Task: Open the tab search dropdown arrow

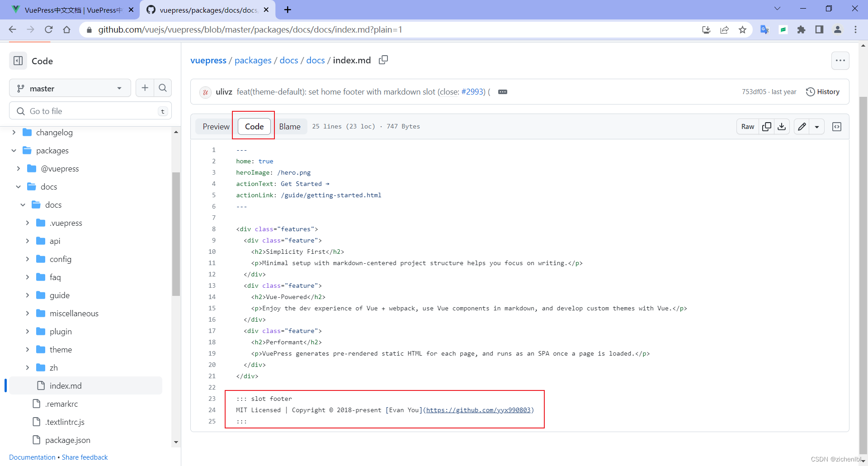Action: tap(777, 9)
